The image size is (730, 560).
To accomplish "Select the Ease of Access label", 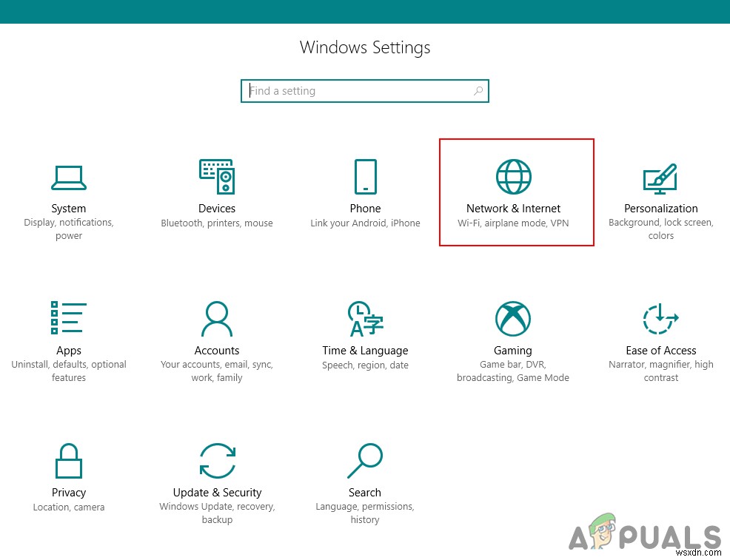I will (661, 350).
